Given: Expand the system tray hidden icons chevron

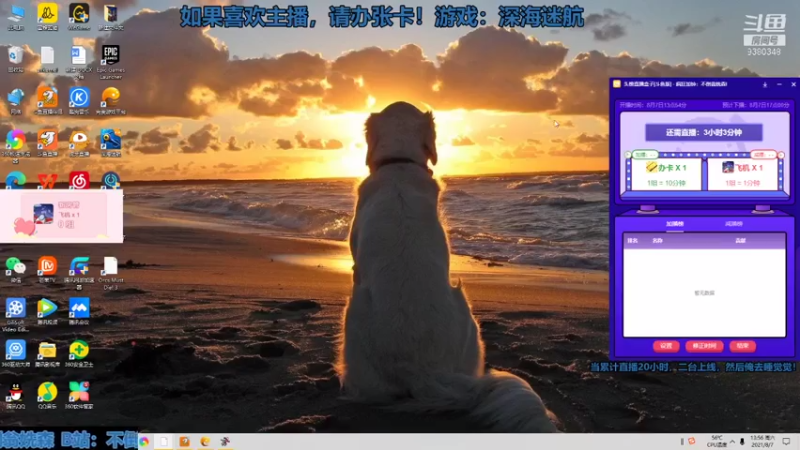Looking at the screenshot, I should point(732,441).
